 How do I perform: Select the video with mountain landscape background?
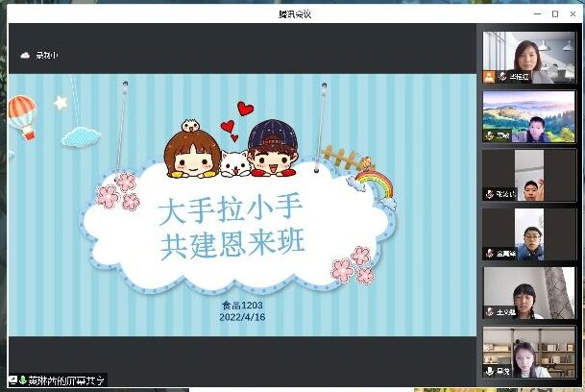point(529,115)
